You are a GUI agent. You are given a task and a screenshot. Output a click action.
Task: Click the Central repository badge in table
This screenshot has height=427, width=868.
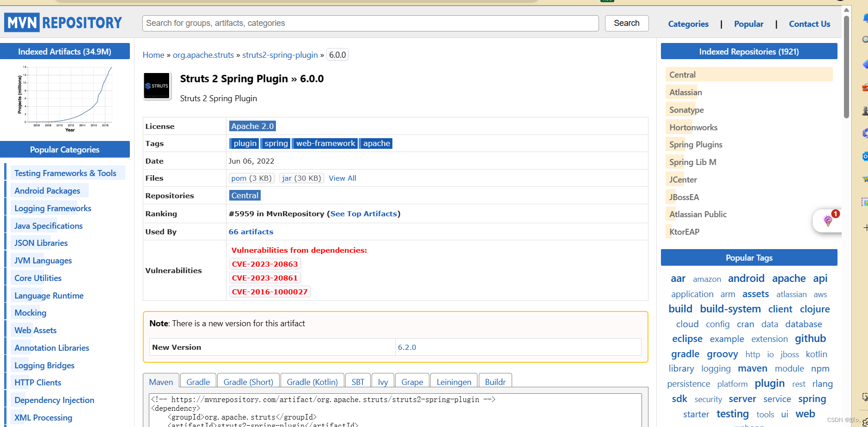[x=245, y=195]
